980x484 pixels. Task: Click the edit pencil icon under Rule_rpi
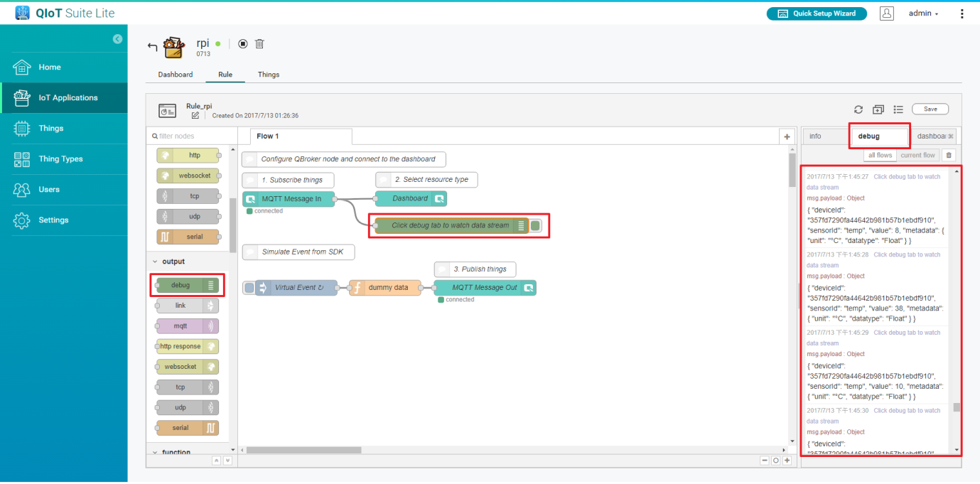195,116
